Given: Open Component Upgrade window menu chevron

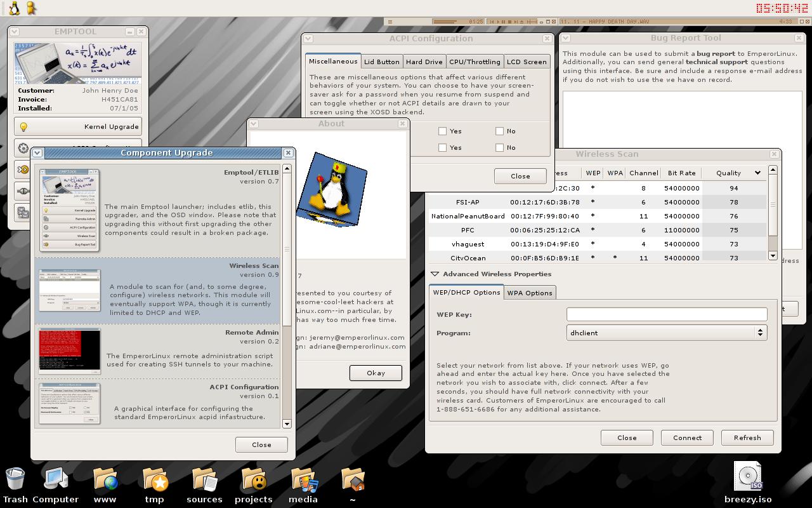Looking at the screenshot, I should pos(37,153).
